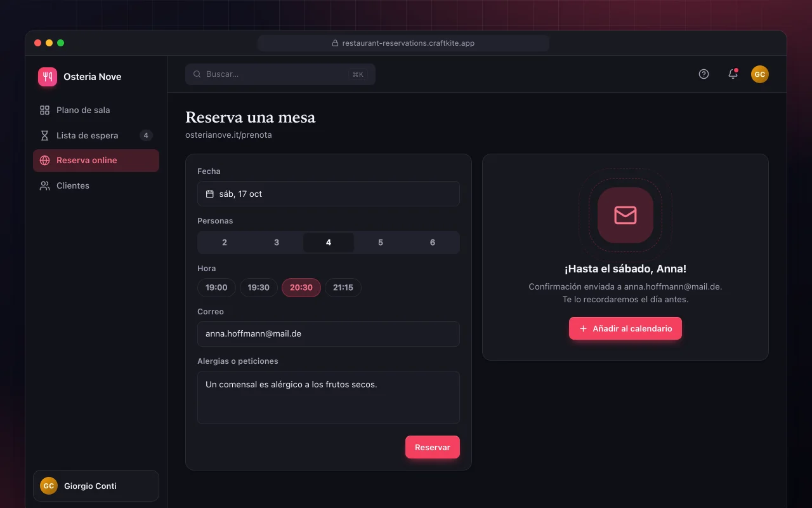Click the Reservar button

tap(433, 447)
